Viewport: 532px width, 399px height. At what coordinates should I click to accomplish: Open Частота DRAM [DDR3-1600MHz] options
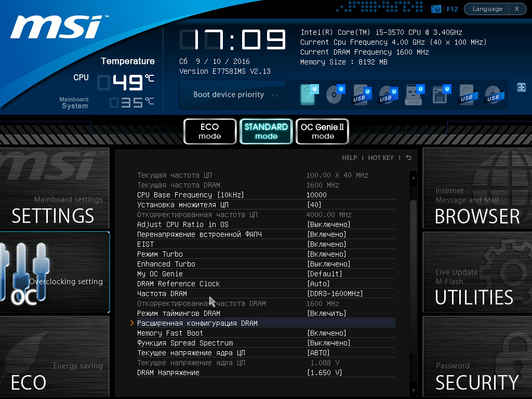point(266,294)
